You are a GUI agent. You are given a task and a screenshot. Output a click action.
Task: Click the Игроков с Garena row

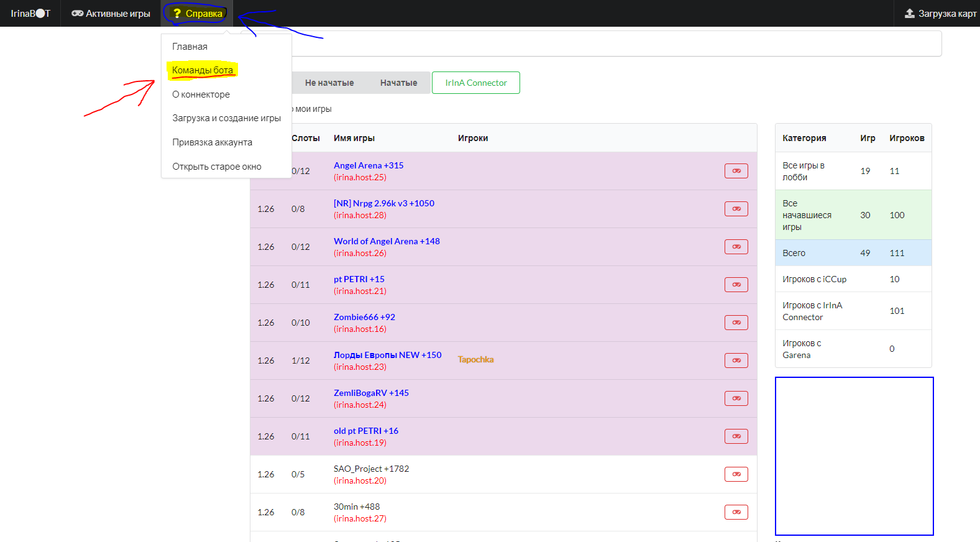(853, 349)
